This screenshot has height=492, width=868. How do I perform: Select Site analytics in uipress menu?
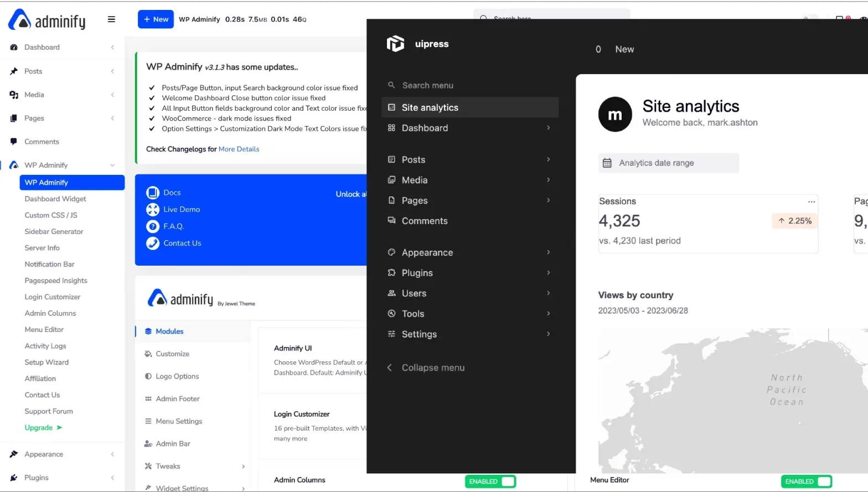tap(470, 107)
